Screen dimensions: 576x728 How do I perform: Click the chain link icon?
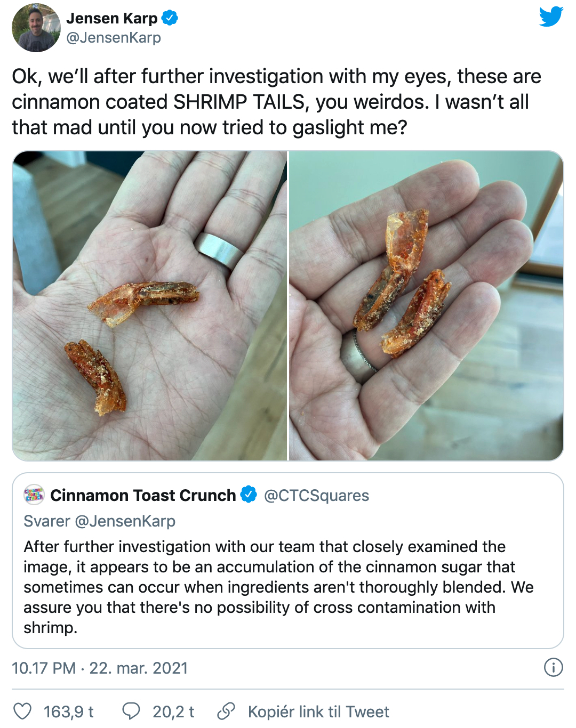pyautogui.click(x=226, y=711)
